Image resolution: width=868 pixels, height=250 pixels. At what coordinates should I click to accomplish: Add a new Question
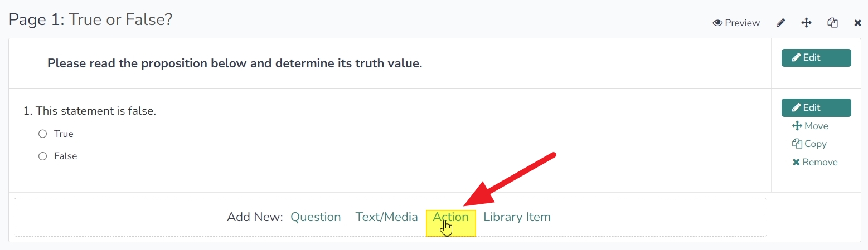[316, 217]
